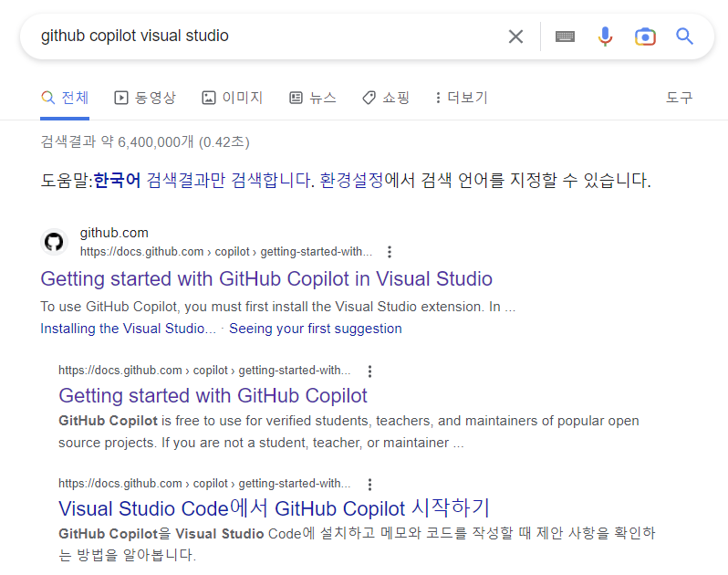The width and height of the screenshot is (728, 575).
Task: Open three-dot menu for the Visual Studio Code result
Action: click(x=369, y=484)
